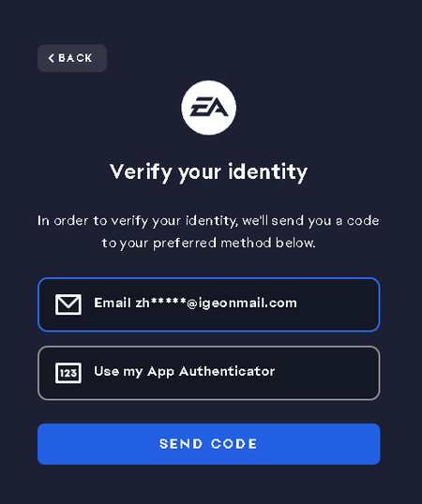Click the SEND CODE label text
Screen dimensions: 422x504
tap(208, 444)
